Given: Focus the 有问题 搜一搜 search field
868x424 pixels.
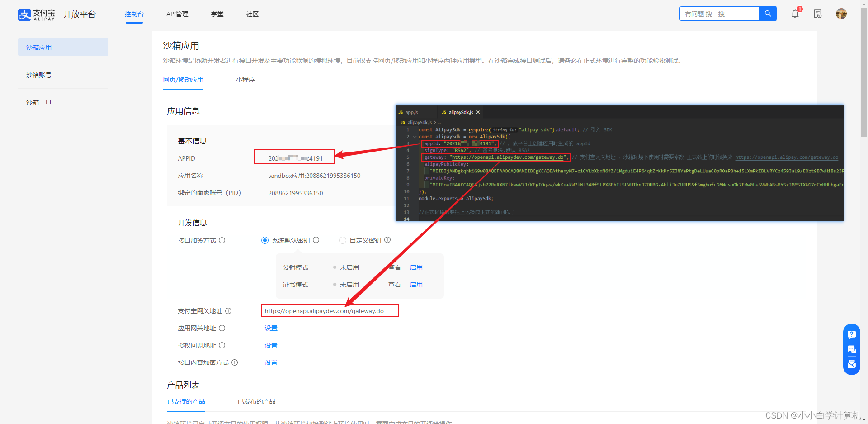Looking at the screenshot, I should [719, 14].
